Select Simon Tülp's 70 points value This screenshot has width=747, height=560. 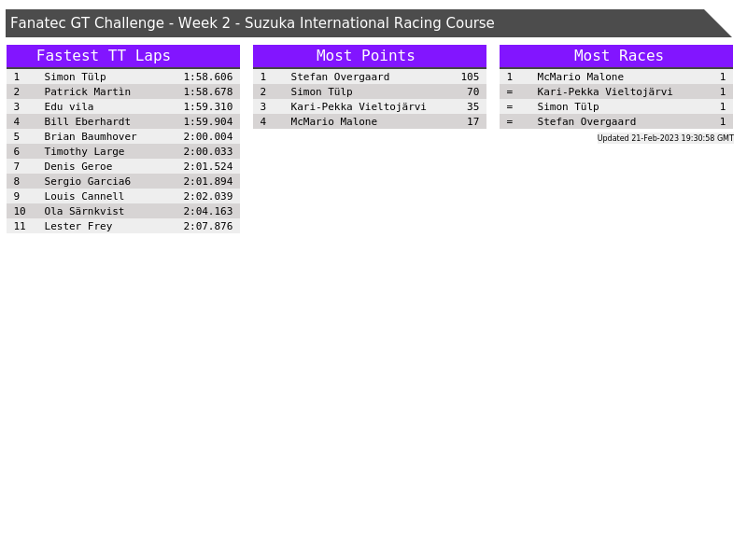(472, 91)
